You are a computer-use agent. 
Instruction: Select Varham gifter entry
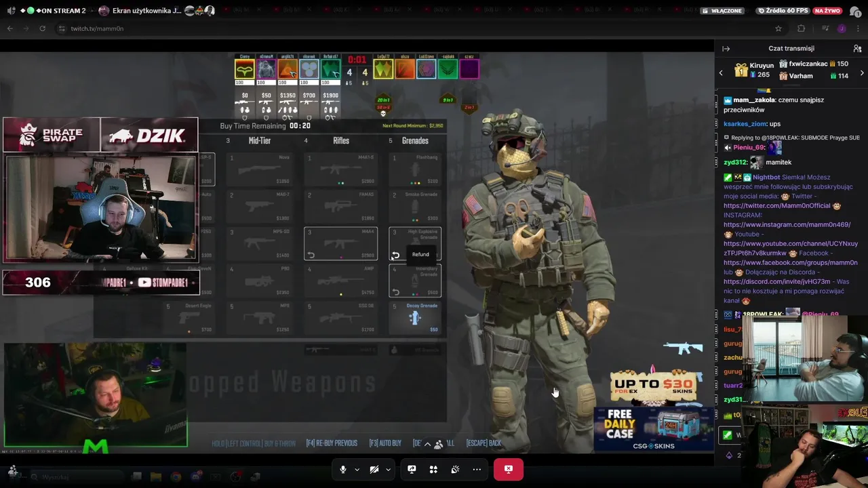[813, 76]
